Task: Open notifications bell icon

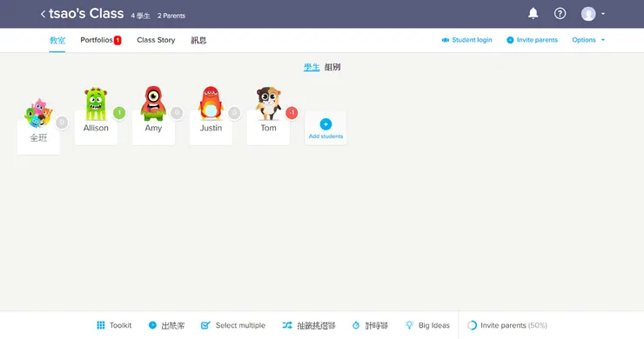Action: click(533, 14)
